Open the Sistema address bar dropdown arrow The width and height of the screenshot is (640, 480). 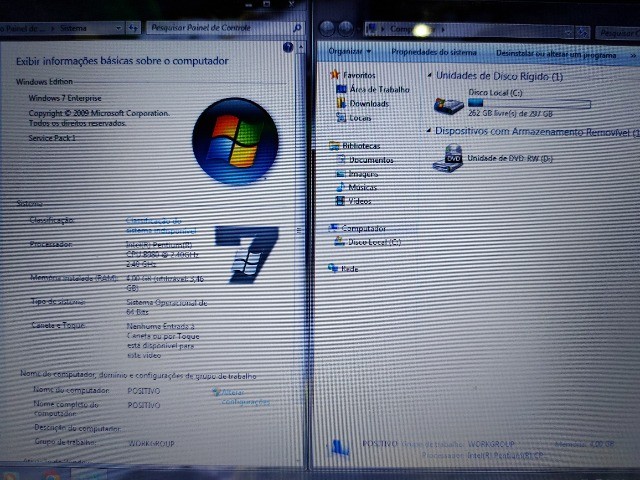(x=118, y=28)
